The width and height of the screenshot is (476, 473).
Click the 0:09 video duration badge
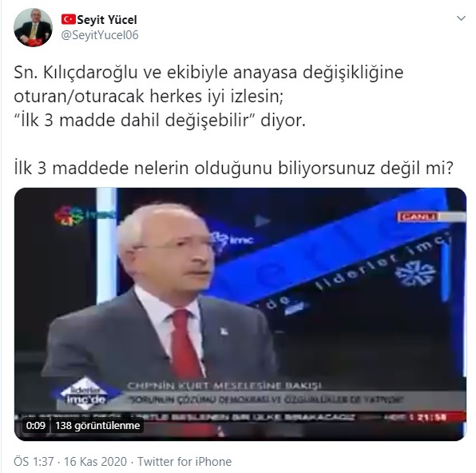tap(35, 425)
